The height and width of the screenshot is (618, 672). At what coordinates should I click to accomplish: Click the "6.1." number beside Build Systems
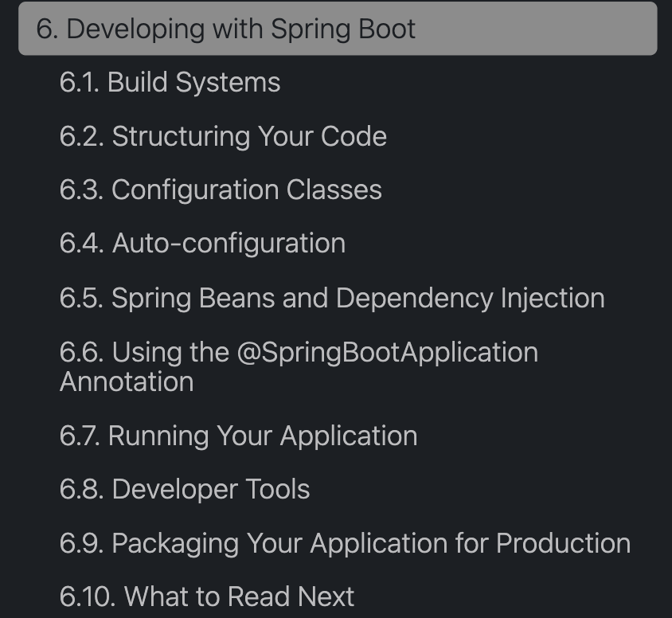[x=80, y=83]
